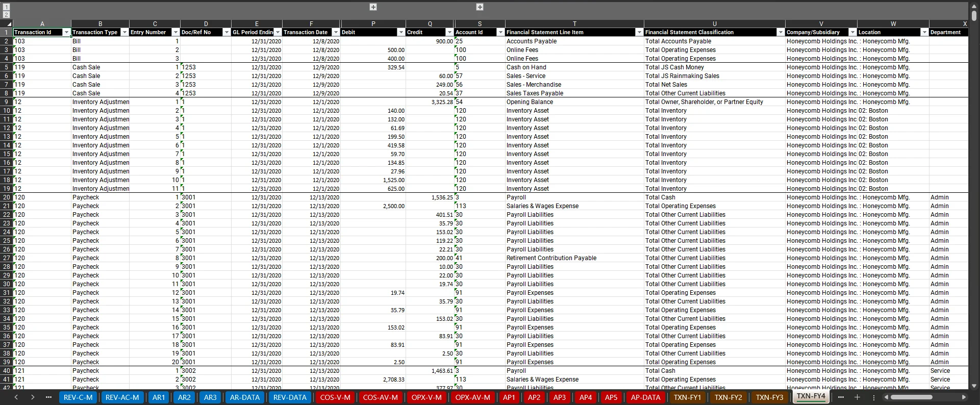This screenshot has width=980, height=405.
Task: Select the 1,525.00 debit value cell
Action: [373, 180]
